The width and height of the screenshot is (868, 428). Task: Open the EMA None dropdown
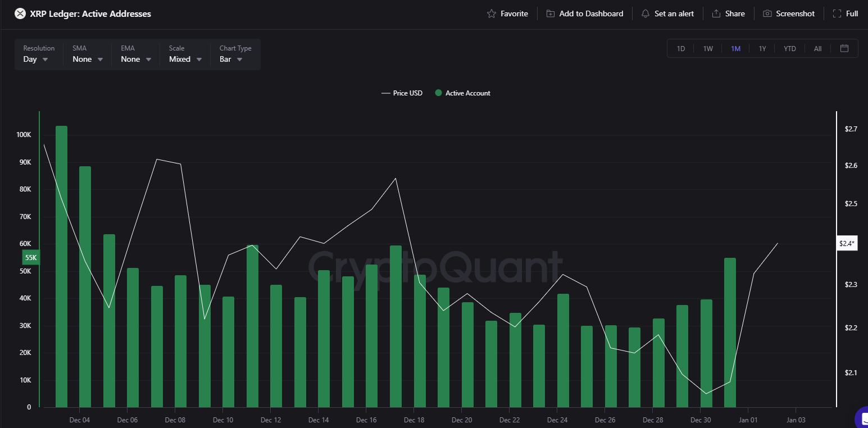[136, 54]
